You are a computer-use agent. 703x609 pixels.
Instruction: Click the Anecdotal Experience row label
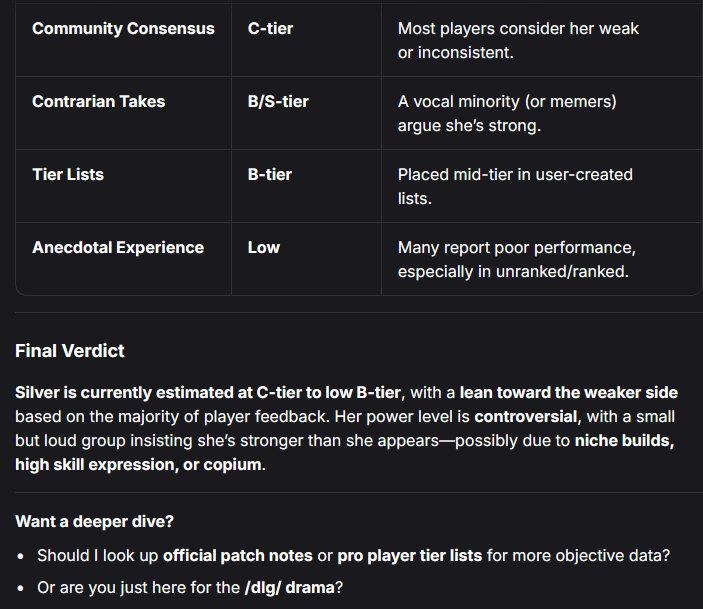118,248
